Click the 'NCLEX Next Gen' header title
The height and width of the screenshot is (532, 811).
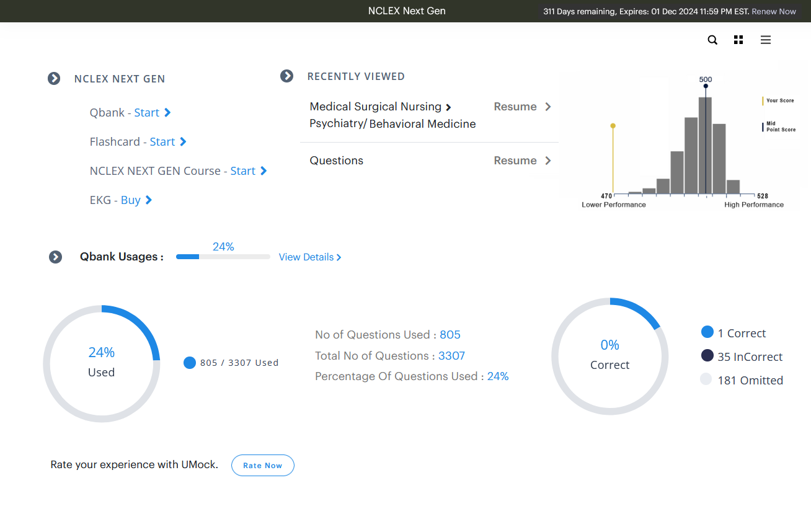point(407,11)
